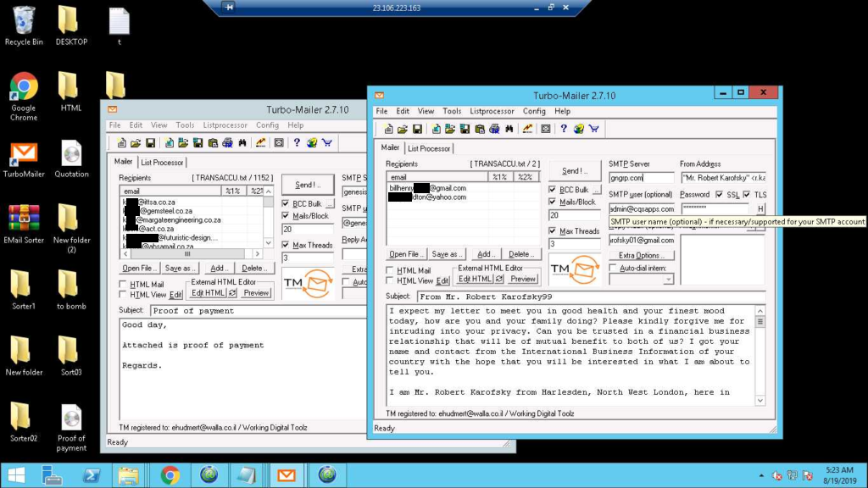The height and width of the screenshot is (488, 868).
Task: Open the Windows Start button
Action: [x=16, y=475]
